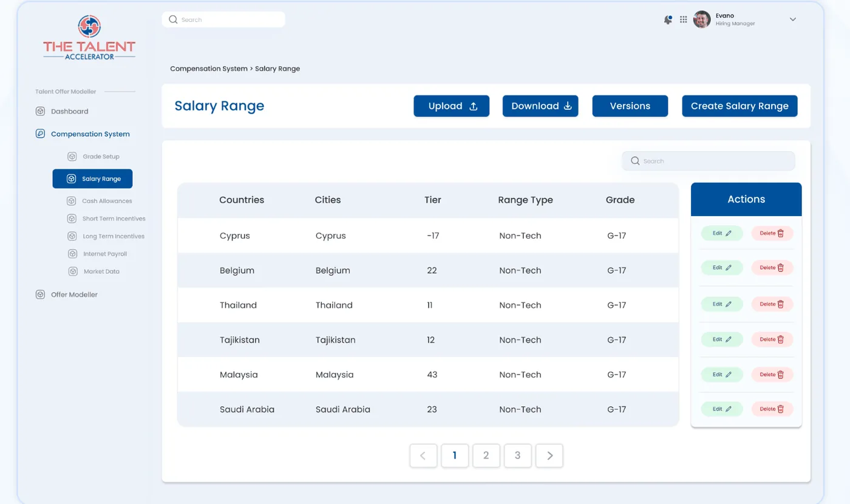Image resolution: width=850 pixels, height=504 pixels.
Task: Delete the Tajikistan row
Action: 772,339
